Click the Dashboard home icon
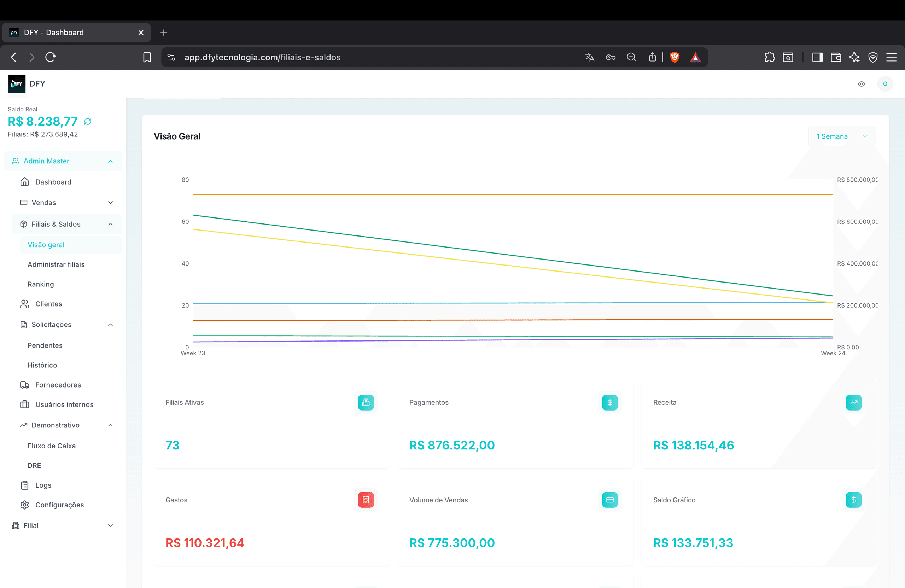 click(25, 182)
